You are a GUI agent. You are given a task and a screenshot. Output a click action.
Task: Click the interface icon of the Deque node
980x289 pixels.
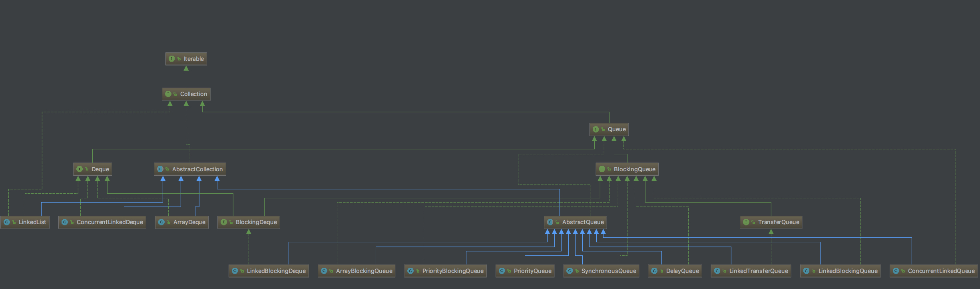(79, 169)
